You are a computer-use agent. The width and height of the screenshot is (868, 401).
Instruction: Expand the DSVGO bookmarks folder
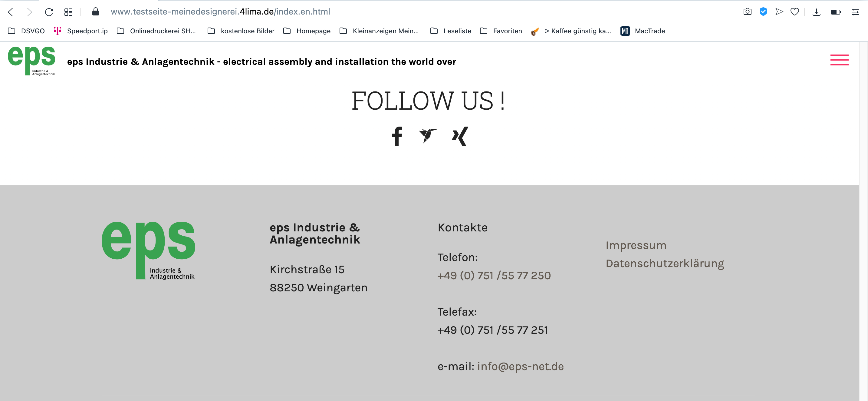pyautogui.click(x=26, y=31)
